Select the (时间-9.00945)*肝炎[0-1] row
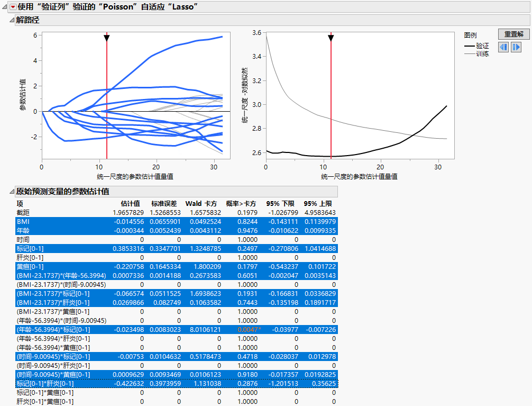The image size is (532, 406). click(x=176, y=366)
